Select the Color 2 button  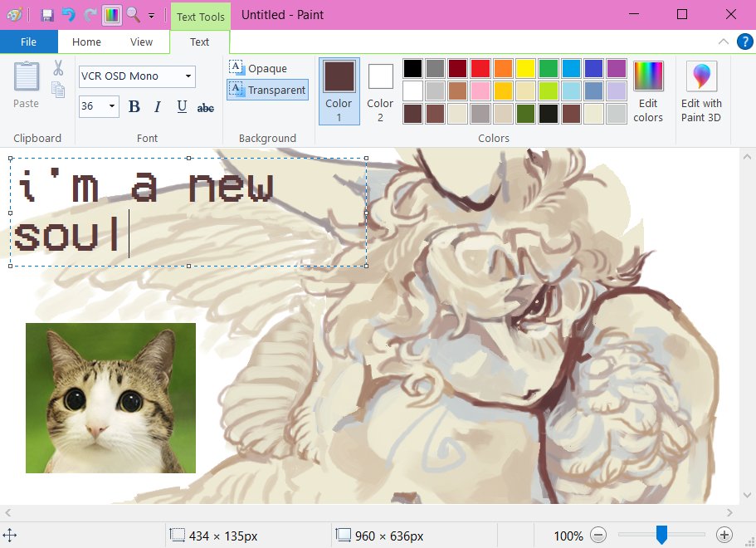tap(380, 91)
